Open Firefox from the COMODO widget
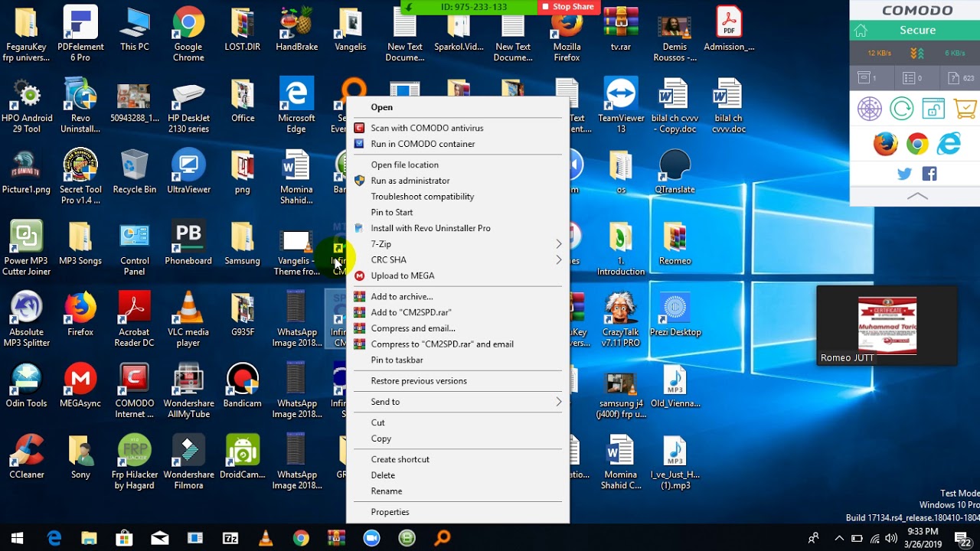 (885, 144)
